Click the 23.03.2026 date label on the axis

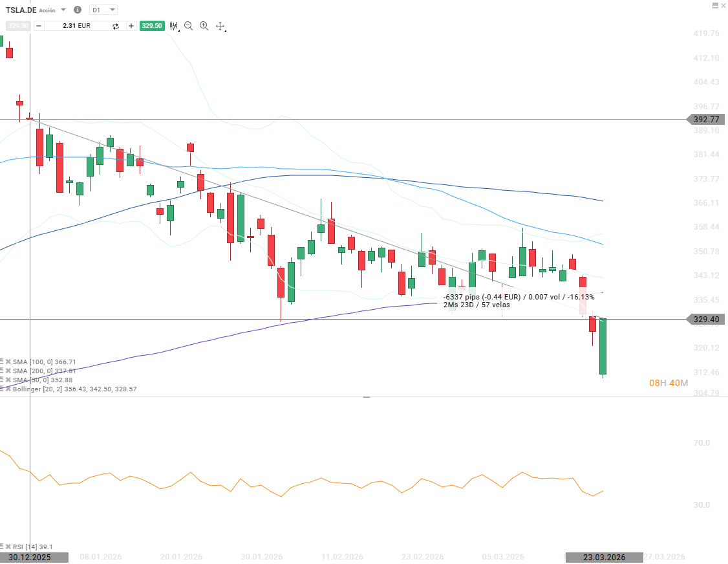[604, 557]
